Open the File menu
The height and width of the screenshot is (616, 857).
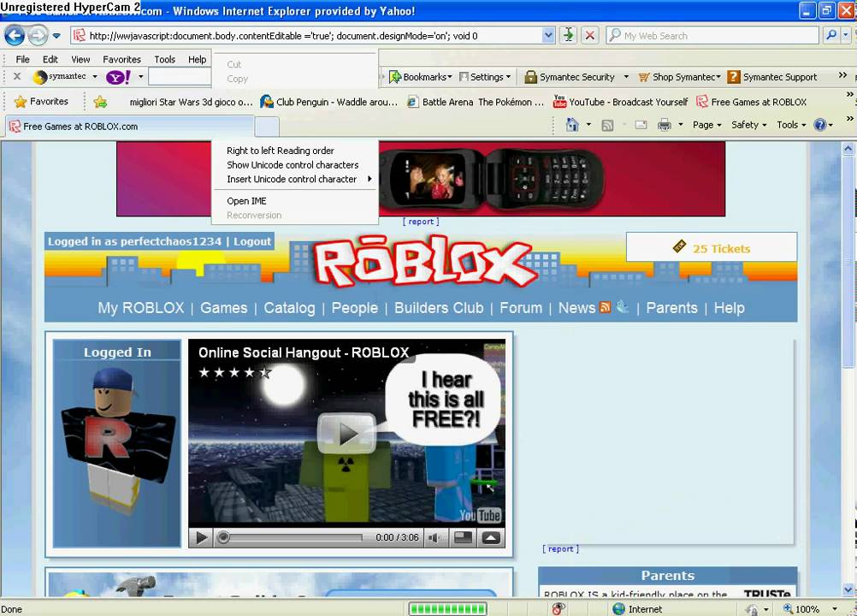(23, 59)
